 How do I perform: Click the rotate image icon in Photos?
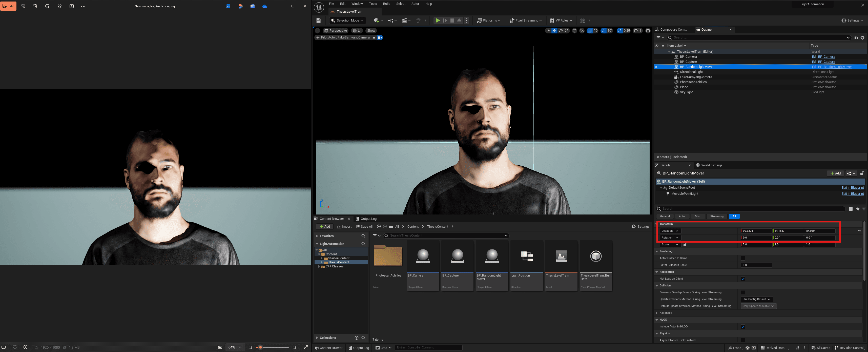click(23, 6)
